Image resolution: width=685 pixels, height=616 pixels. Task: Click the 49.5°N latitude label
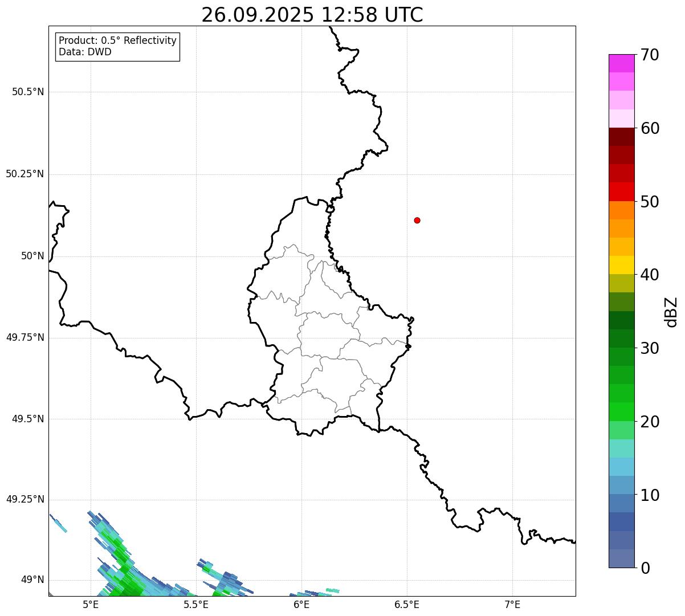(28, 419)
